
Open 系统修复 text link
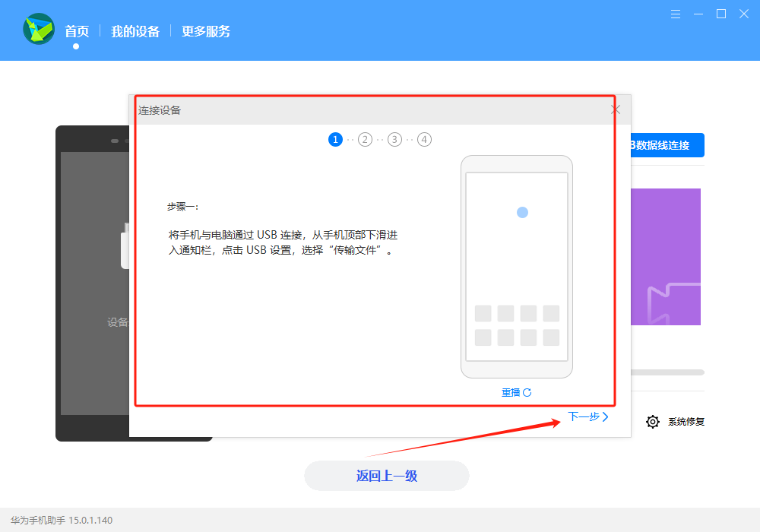686,422
